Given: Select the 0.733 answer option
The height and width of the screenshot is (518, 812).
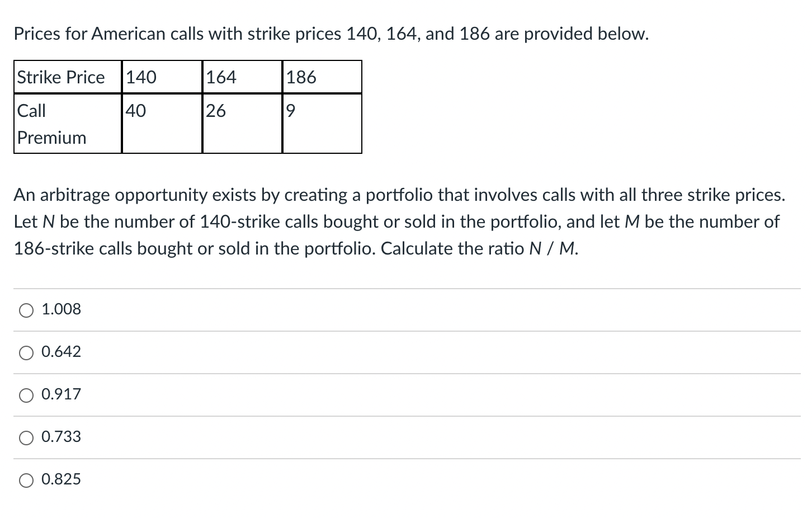Looking at the screenshot, I should (26, 437).
